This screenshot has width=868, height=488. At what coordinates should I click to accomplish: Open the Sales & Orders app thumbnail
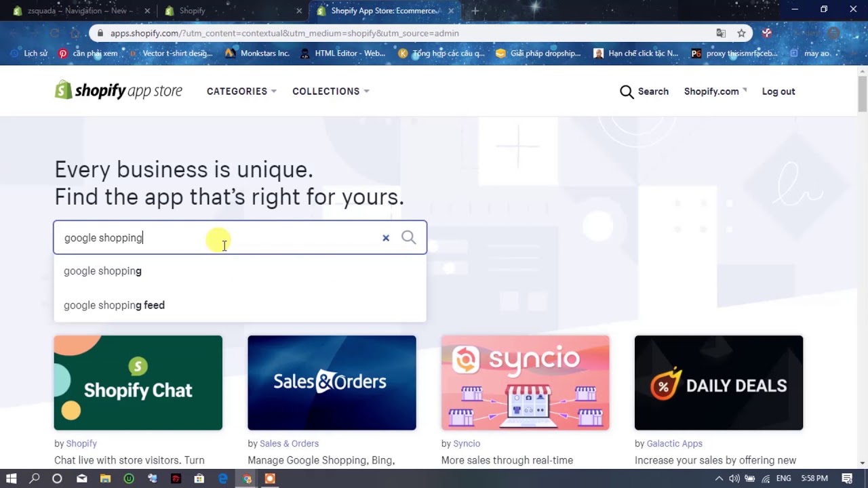coord(332,383)
